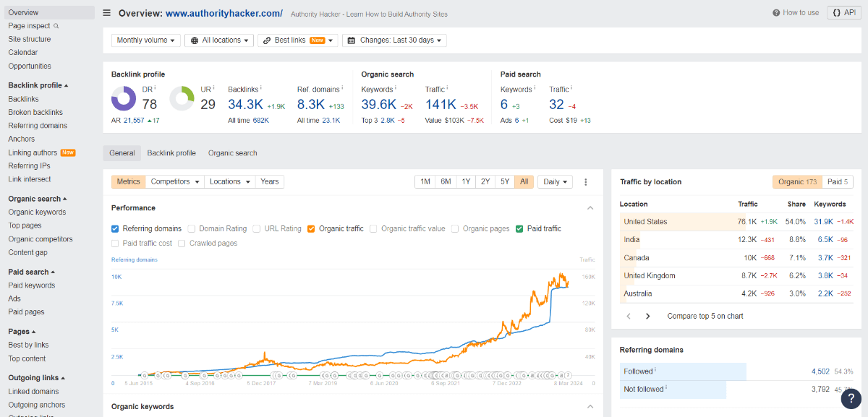Open the chart Locations dropdown
The image size is (868, 417).
pos(230,182)
